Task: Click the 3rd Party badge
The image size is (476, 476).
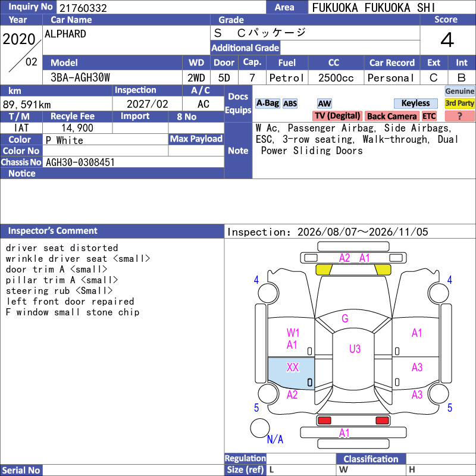Action: (x=459, y=104)
